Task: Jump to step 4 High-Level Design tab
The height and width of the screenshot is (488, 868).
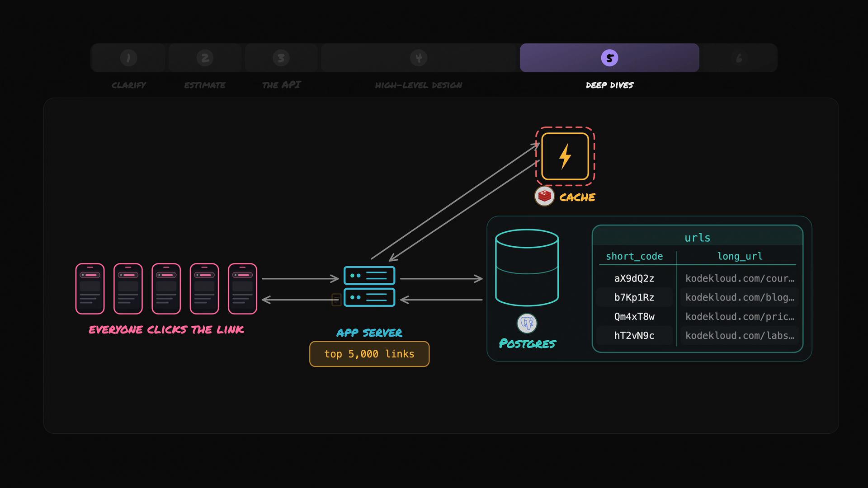Action: (x=419, y=58)
